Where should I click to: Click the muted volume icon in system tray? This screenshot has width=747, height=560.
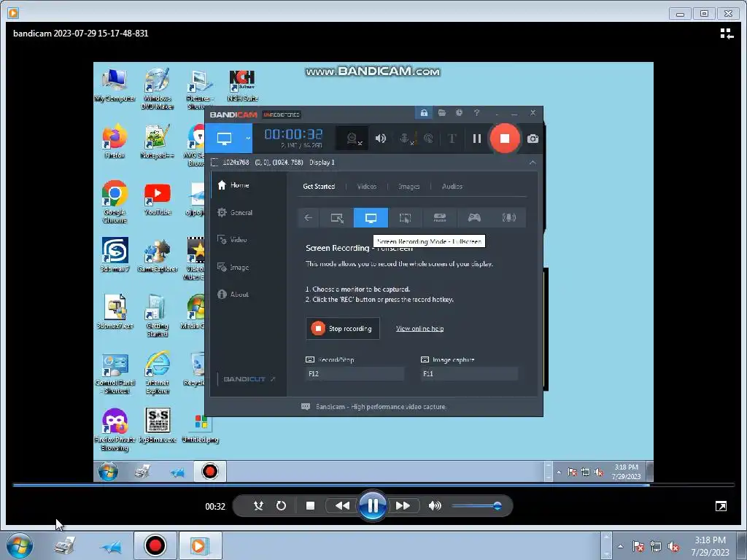[673, 547]
